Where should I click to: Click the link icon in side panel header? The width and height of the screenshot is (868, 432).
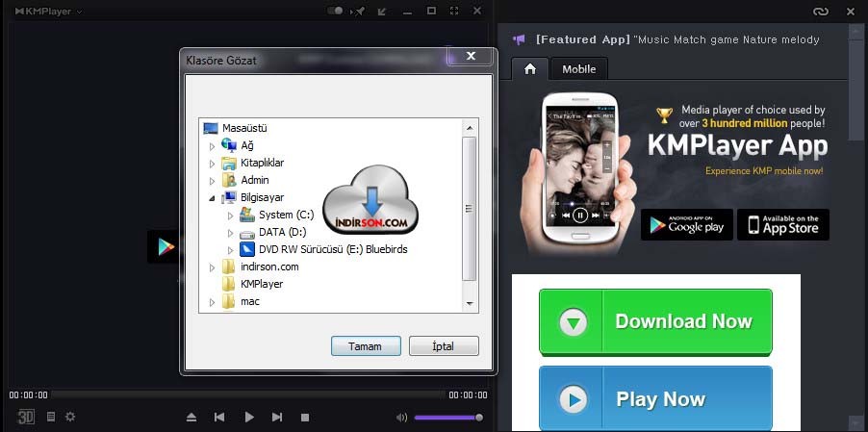819,11
